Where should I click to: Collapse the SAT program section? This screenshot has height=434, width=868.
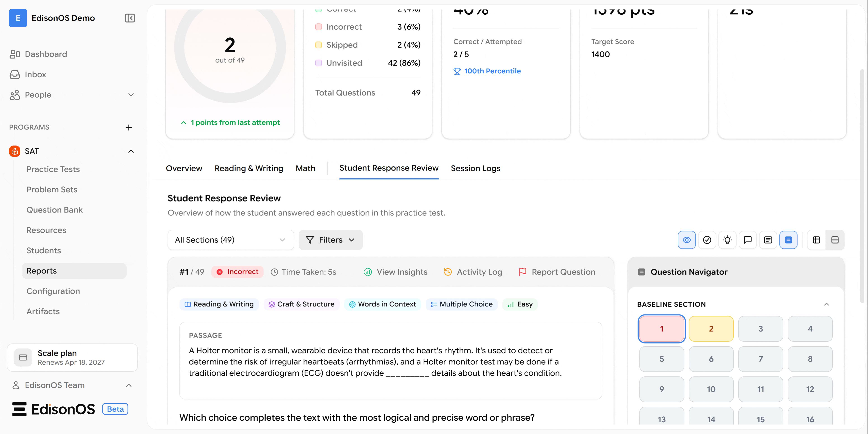[131, 151]
